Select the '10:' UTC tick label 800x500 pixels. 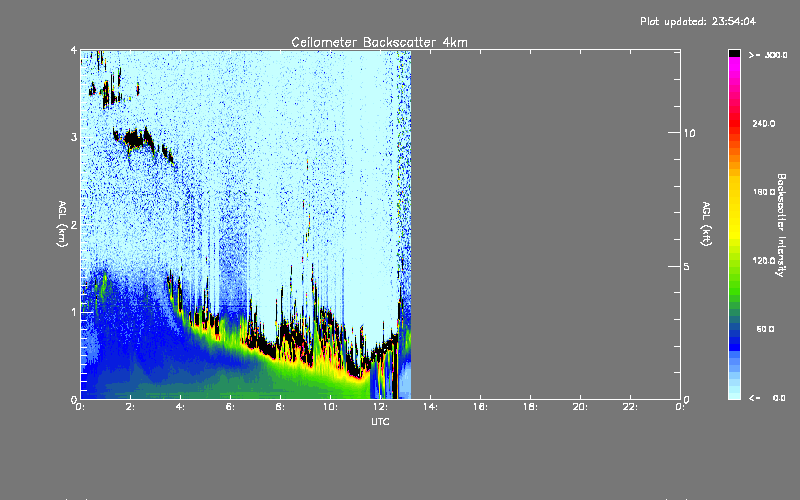(331, 407)
